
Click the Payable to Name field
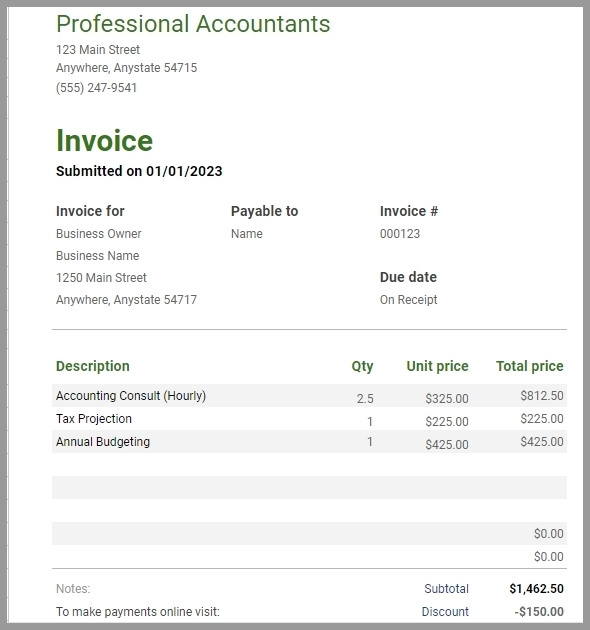[x=247, y=234]
